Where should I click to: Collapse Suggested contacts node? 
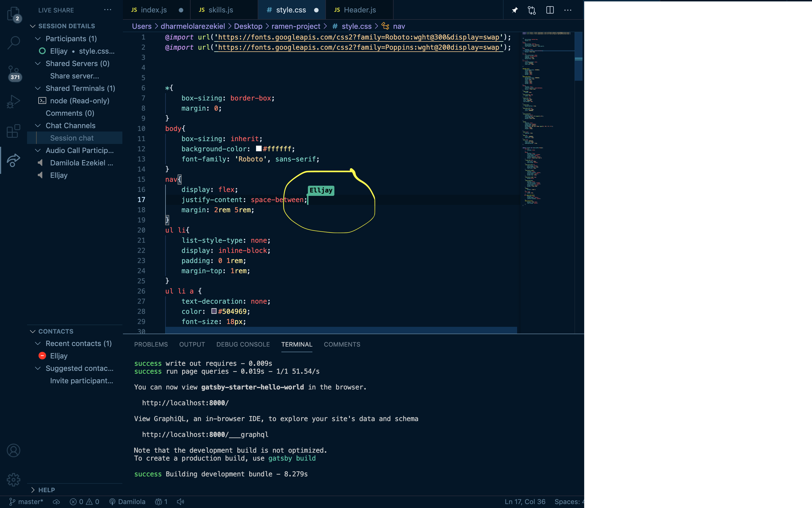(x=38, y=368)
